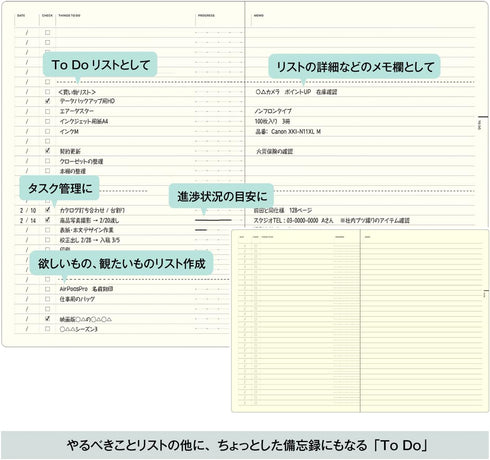
Task: Uncheck the box on the 2/14 商品写真撮影 row
Action: point(47,220)
